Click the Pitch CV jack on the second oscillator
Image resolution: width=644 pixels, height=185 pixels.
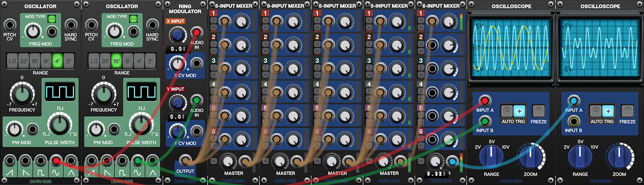(91, 25)
